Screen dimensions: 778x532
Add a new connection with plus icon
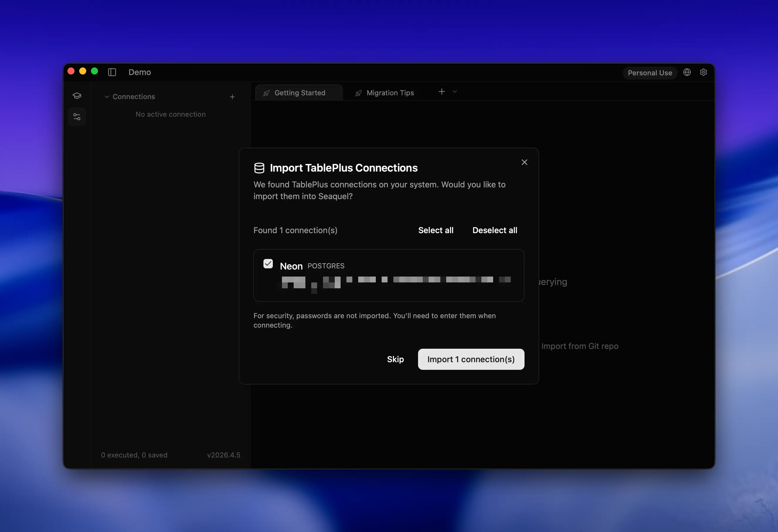click(x=232, y=97)
